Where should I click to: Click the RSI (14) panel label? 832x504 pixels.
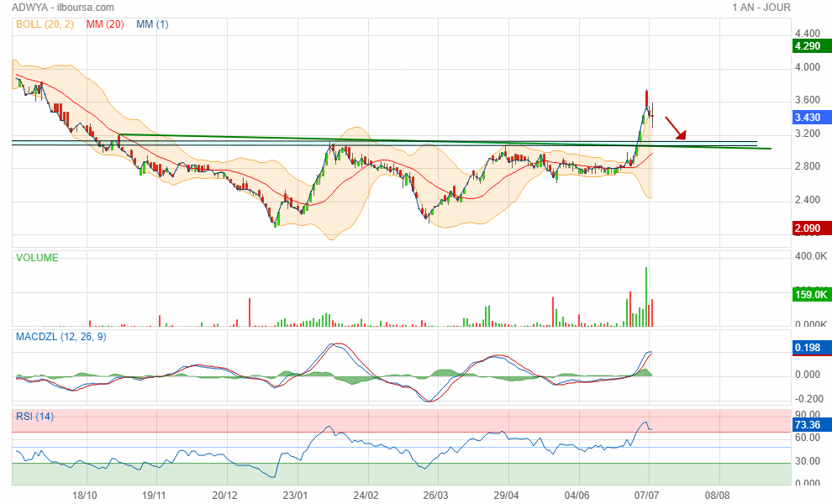[x=34, y=417]
